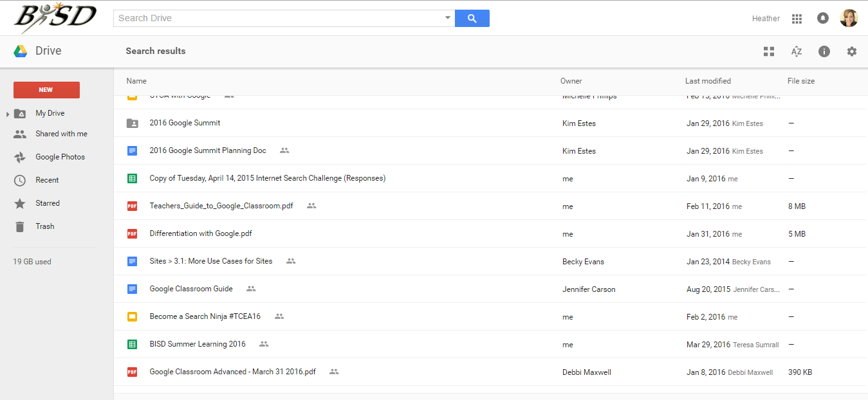
Task: Switch to grid view layout
Action: [769, 51]
